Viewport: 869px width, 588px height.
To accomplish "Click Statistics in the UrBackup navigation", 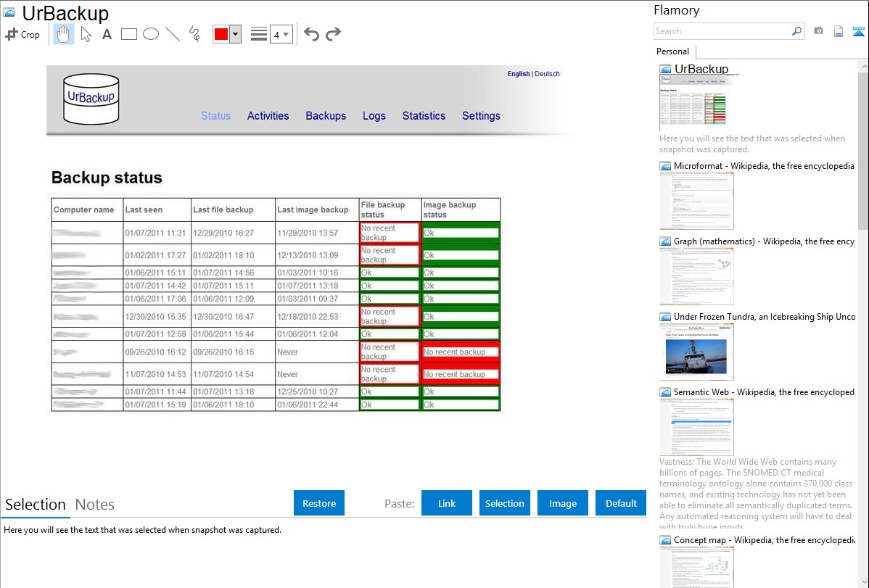I will (424, 116).
